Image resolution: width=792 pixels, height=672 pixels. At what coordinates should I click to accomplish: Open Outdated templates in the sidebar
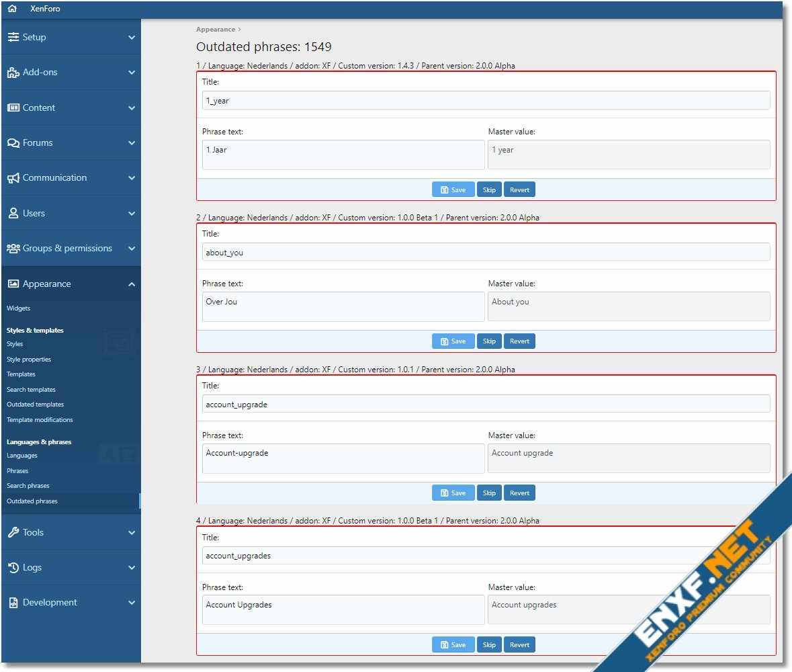pyautogui.click(x=35, y=405)
